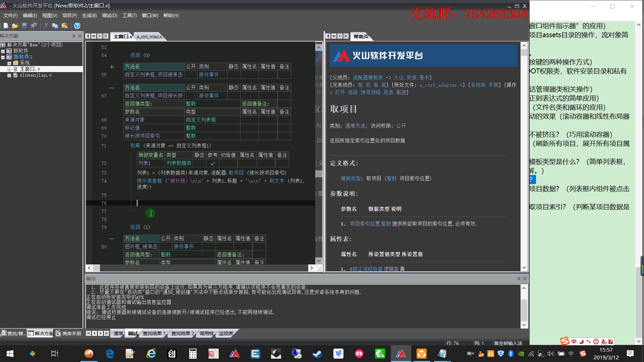Viewport: 644px width, 362px height.
Task: Switch to the a_ctrl_misc.v tab
Action: tap(149, 37)
